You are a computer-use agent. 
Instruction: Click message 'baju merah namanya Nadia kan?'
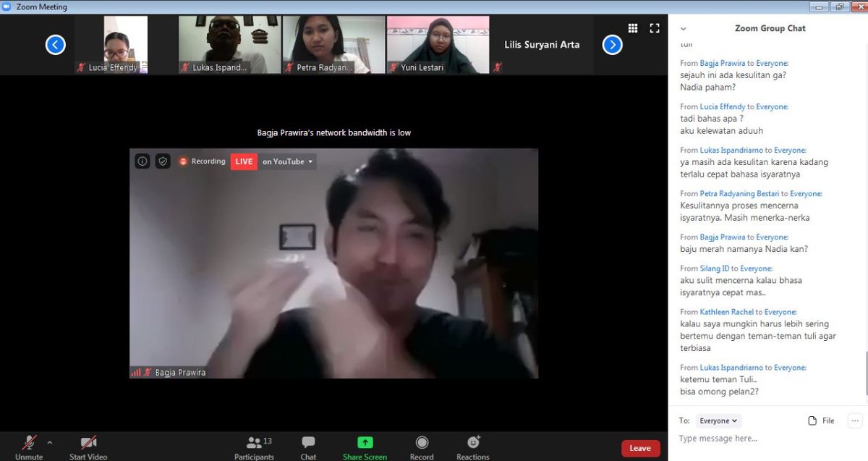coord(744,249)
